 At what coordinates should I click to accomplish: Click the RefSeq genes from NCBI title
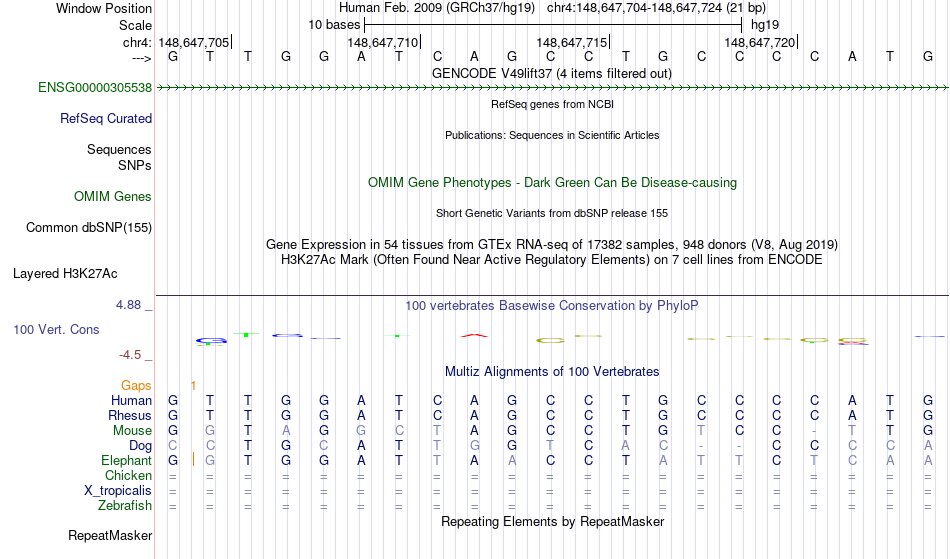[553, 104]
